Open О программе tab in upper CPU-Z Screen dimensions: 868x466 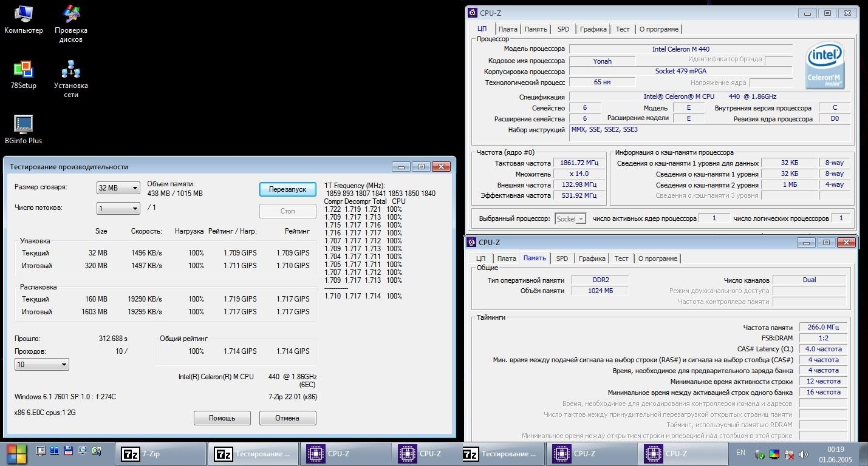(659, 29)
